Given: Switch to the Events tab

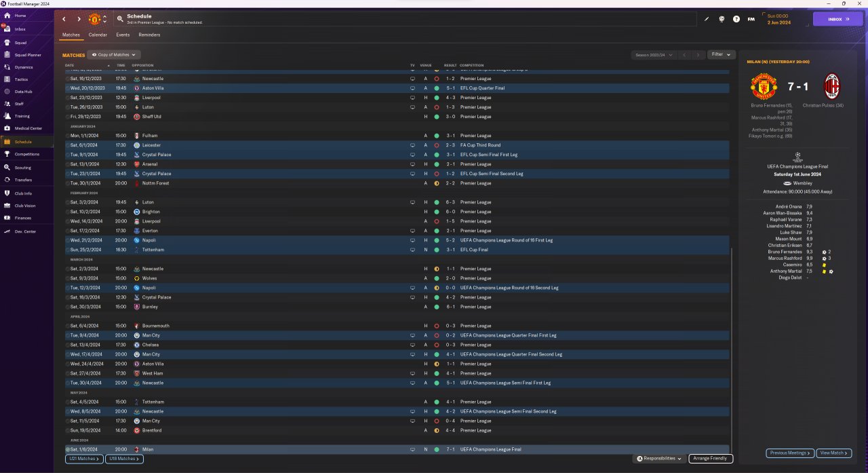Looking at the screenshot, I should pyautogui.click(x=123, y=35).
